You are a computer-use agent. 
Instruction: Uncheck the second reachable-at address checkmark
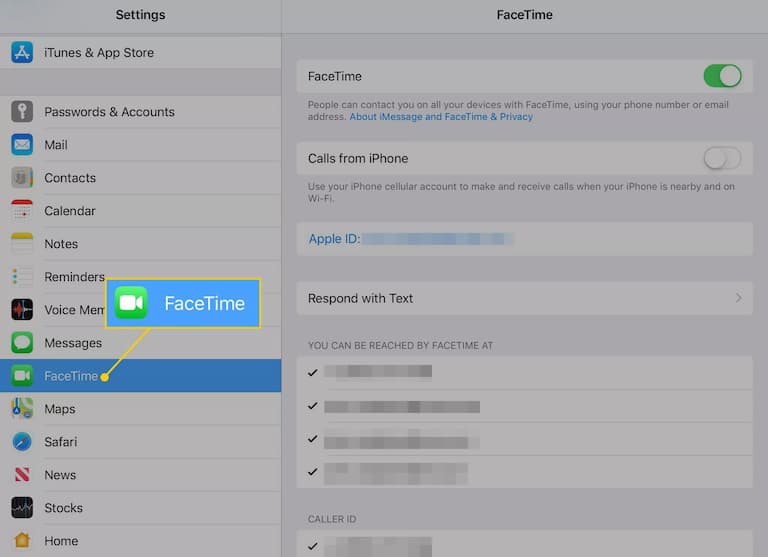(312, 406)
